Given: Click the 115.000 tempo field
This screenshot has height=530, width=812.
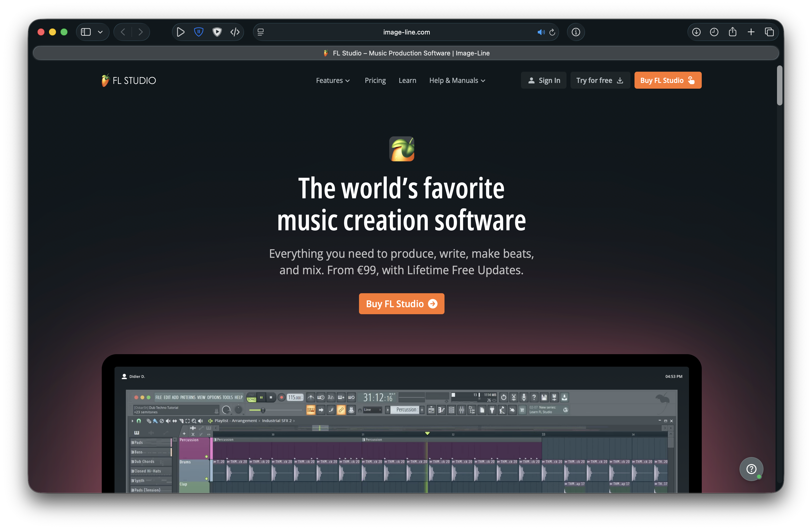Looking at the screenshot, I should [295, 397].
